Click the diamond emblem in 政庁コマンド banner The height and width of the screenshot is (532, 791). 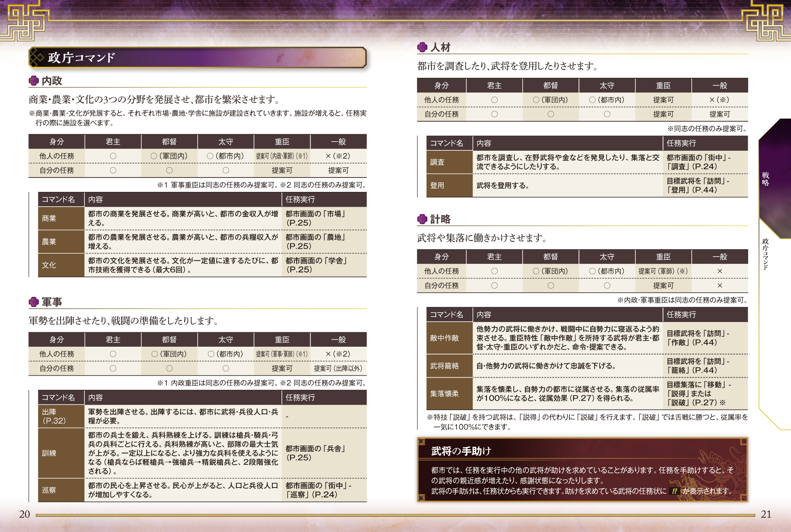[37, 58]
